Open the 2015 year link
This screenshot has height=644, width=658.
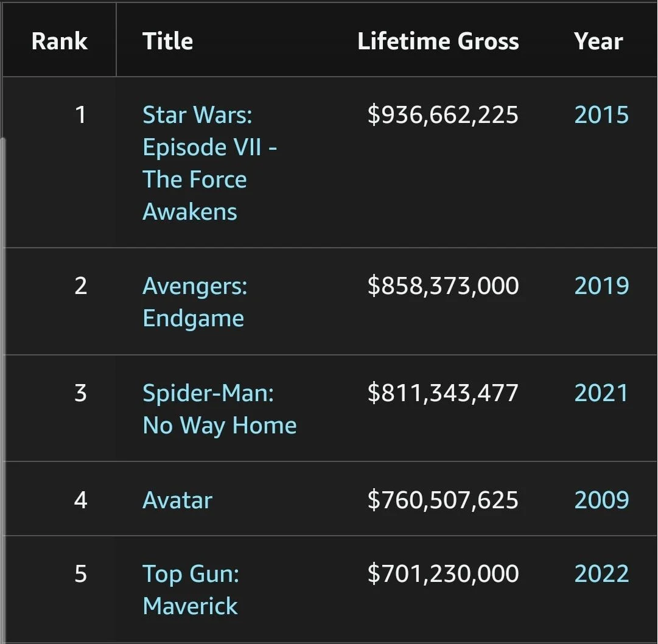pyautogui.click(x=601, y=115)
